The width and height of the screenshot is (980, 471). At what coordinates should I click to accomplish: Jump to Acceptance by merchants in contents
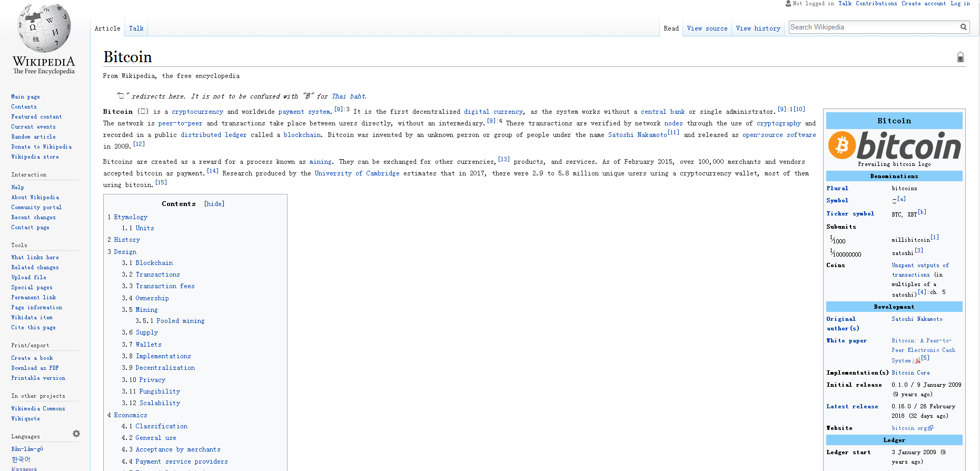[x=178, y=449]
